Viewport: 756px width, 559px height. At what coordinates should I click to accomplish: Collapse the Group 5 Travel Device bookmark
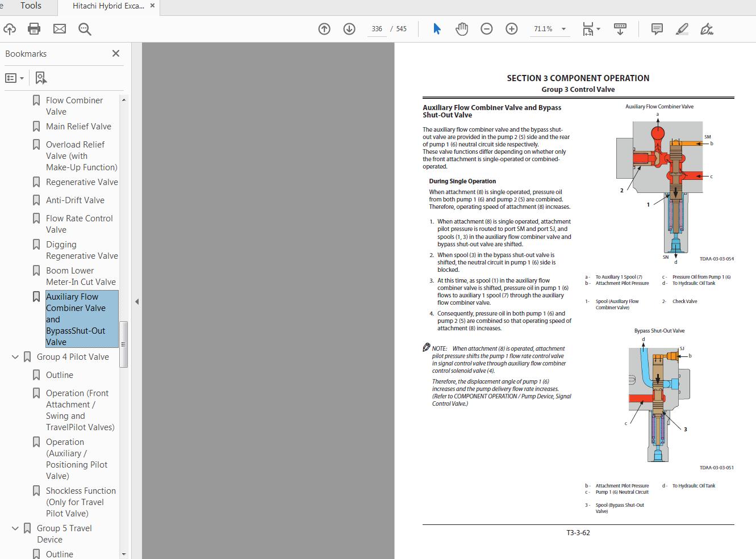pos(15,528)
